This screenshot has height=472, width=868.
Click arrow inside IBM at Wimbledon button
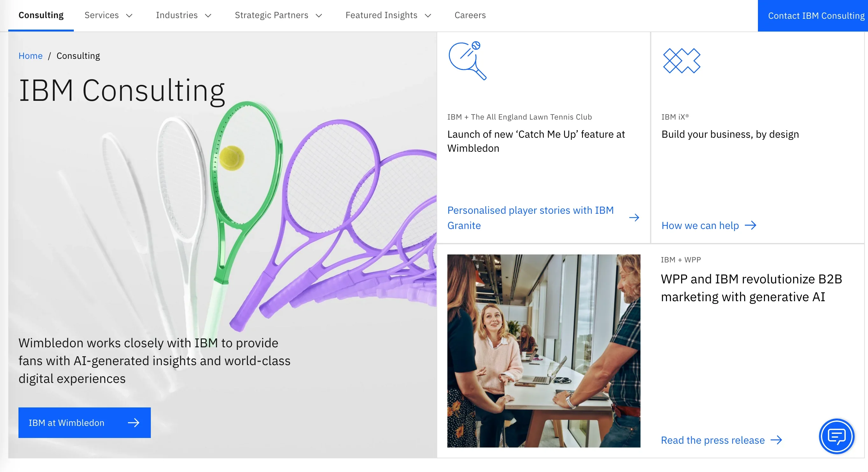133,423
